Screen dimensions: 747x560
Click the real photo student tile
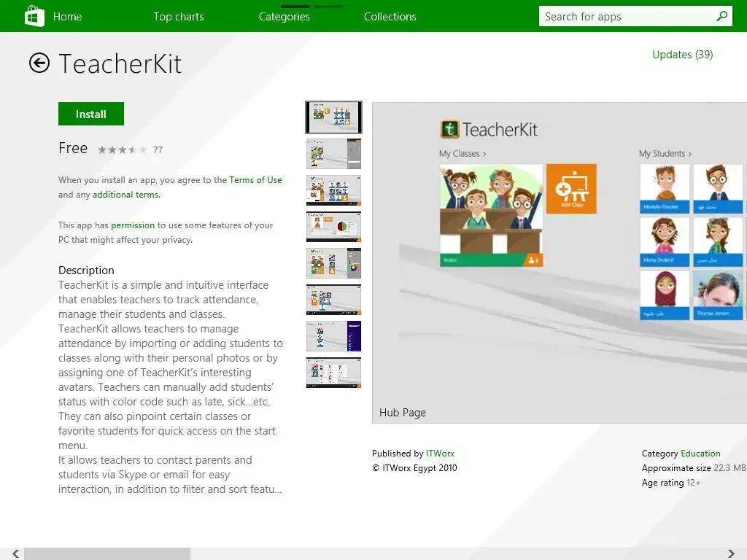[x=718, y=295]
